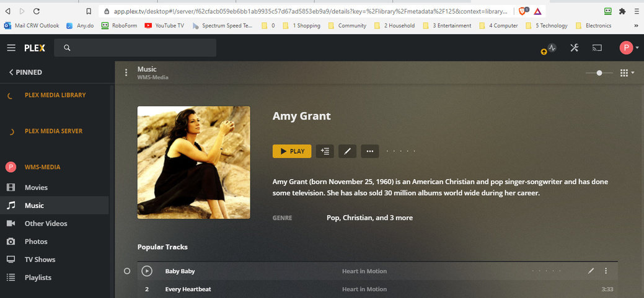
Task: Open more actions ellipsis for Amy Grant
Action: pyautogui.click(x=370, y=151)
